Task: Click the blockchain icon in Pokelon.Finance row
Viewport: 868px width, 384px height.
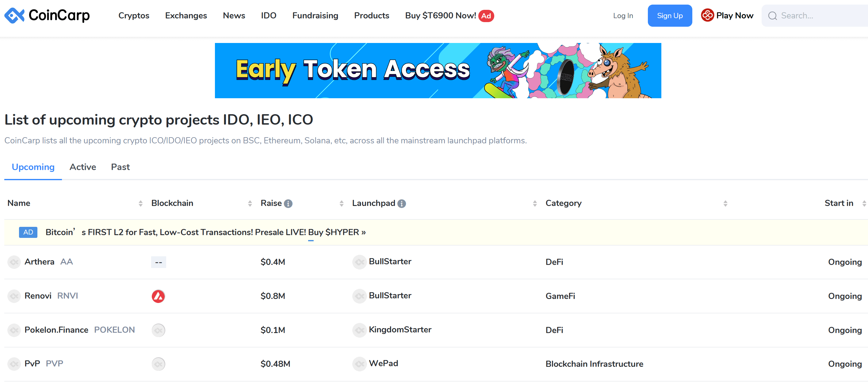Action: 159,330
